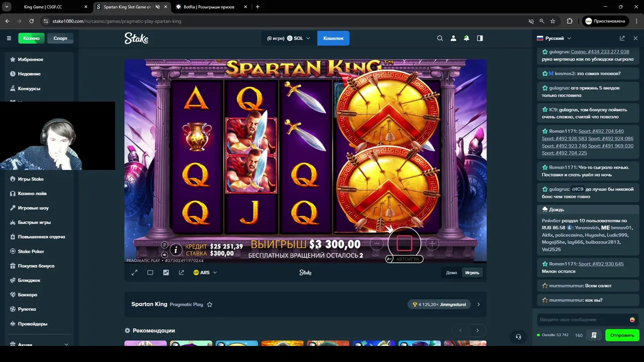Click Pragmatic Play provider link

pyautogui.click(x=186, y=305)
